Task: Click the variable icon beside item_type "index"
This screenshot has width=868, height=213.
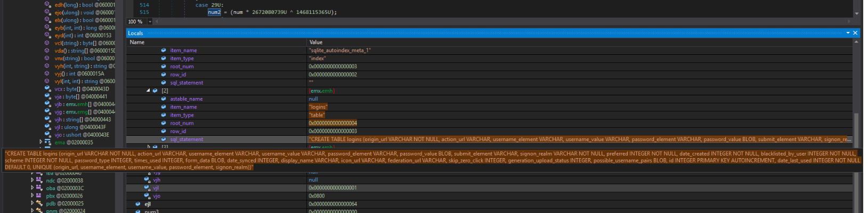Action: (x=164, y=59)
